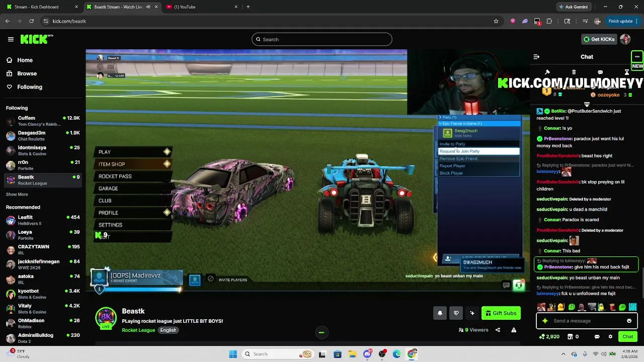This screenshot has height=362, width=644.
Task: Expand Show more under Following
Action: click(x=17, y=194)
